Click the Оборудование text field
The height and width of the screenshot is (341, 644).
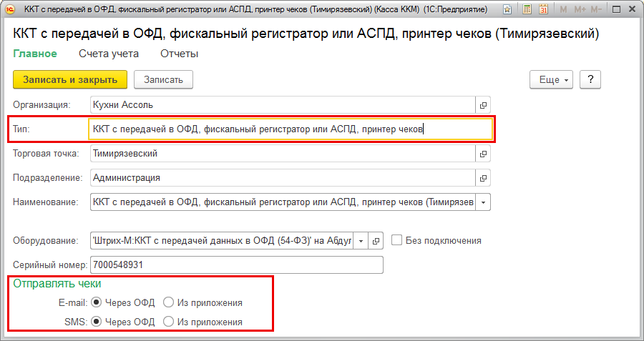pos(222,241)
